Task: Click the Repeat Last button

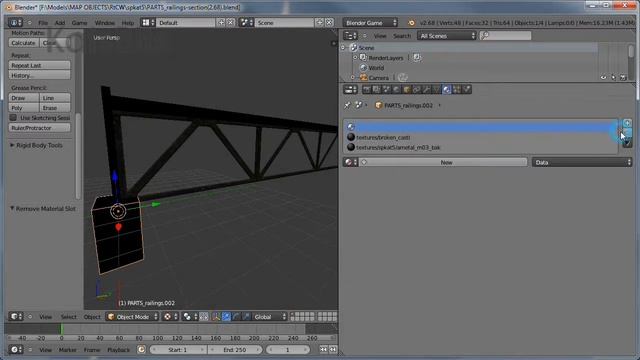Action: (x=39, y=65)
